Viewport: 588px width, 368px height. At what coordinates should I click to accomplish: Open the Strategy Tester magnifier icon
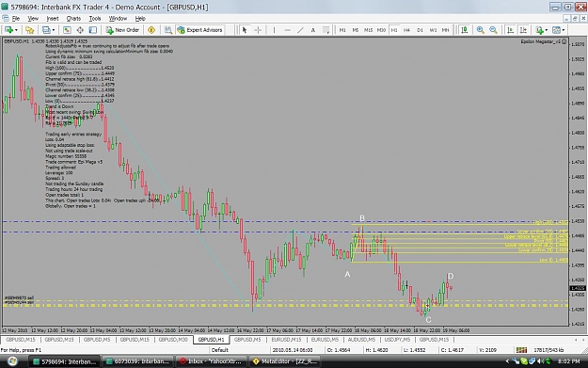[167, 30]
